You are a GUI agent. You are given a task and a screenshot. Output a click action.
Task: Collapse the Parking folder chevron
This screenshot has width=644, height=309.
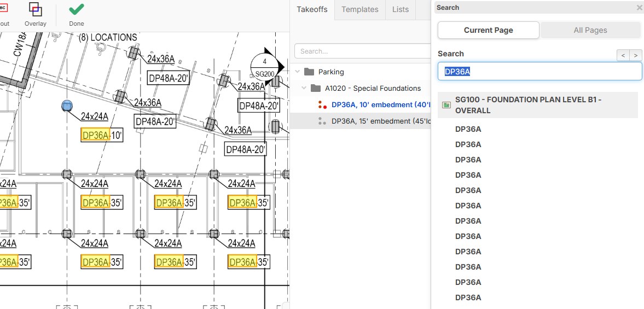(298, 72)
